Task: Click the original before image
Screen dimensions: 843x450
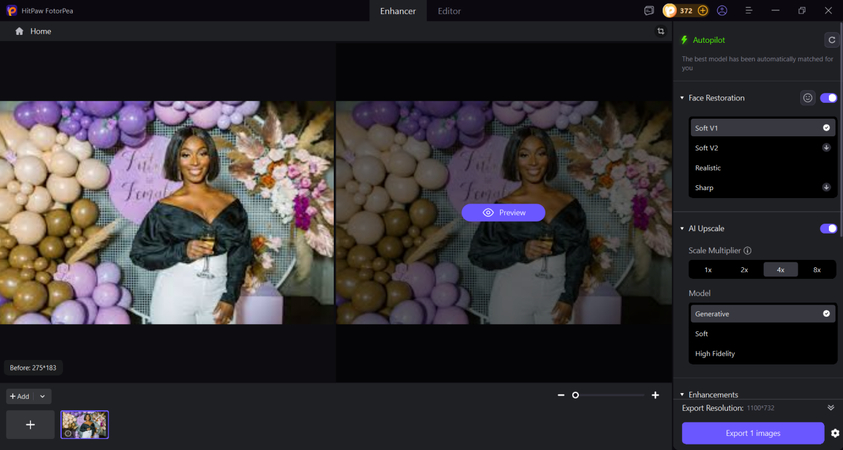Action: (x=167, y=212)
